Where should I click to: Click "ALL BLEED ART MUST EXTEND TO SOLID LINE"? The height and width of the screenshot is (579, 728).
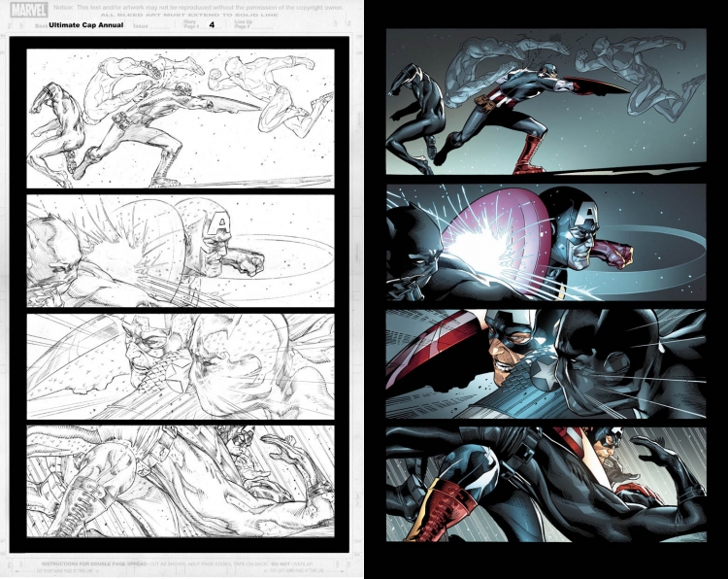(189, 16)
